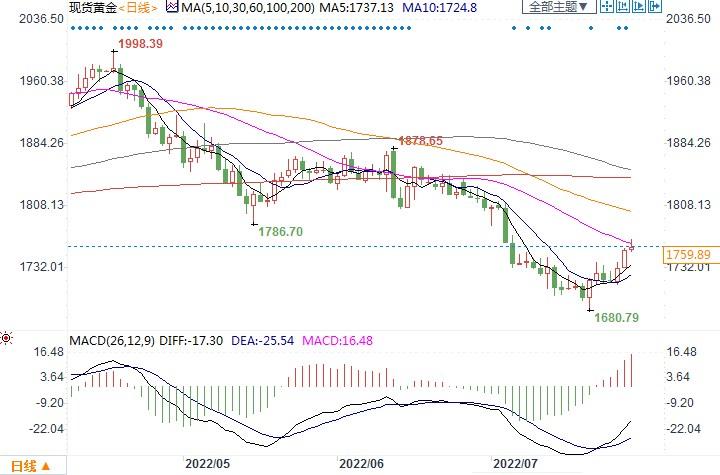
Task: Click the rightmost top toolbar icon
Action: pos(652,7)
